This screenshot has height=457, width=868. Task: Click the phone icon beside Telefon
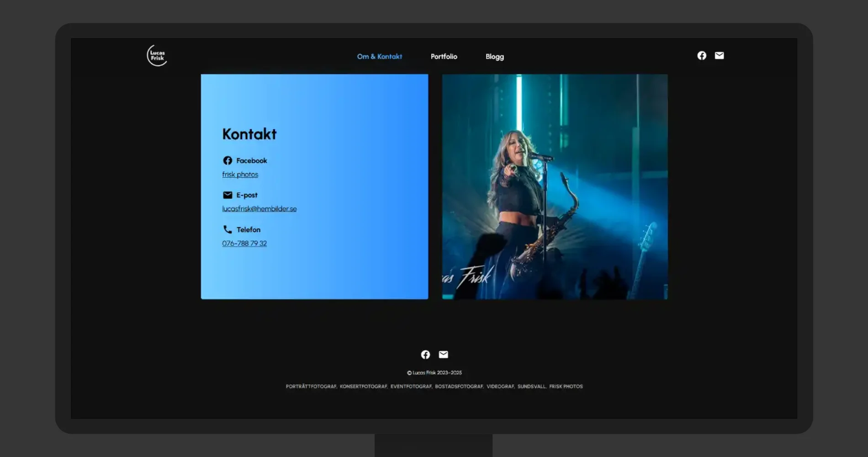pyautogui.click(x=228, y=229)
